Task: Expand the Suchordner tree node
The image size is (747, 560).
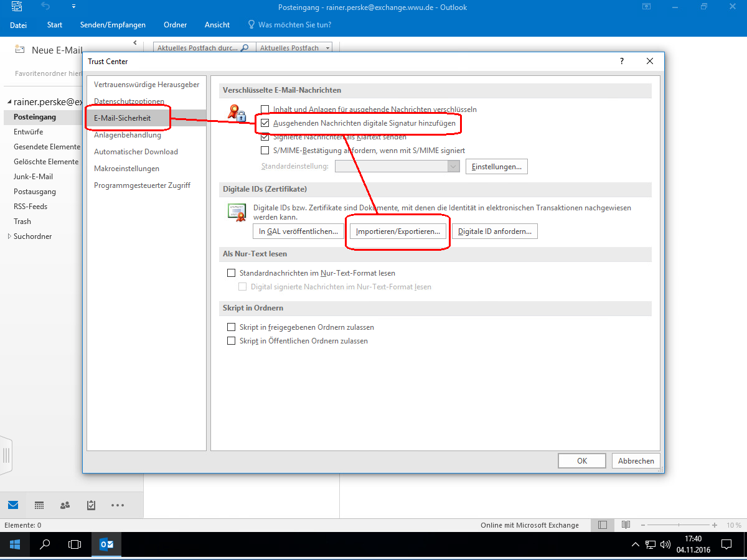Action: [x=9, y=236]
